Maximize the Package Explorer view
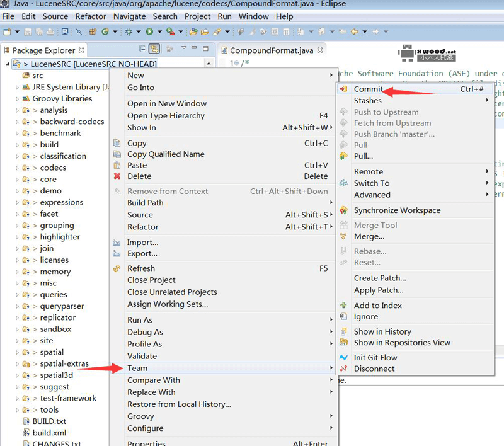 point(206,49)
